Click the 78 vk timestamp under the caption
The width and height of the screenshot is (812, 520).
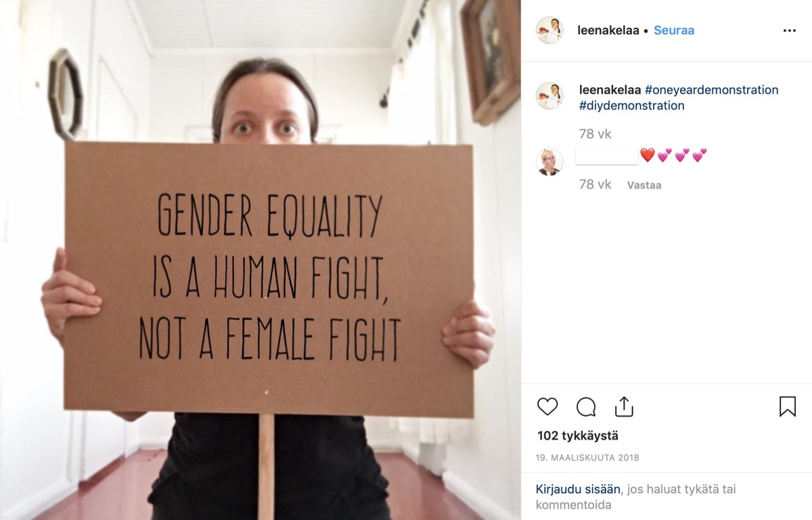[x=595, y=134]
